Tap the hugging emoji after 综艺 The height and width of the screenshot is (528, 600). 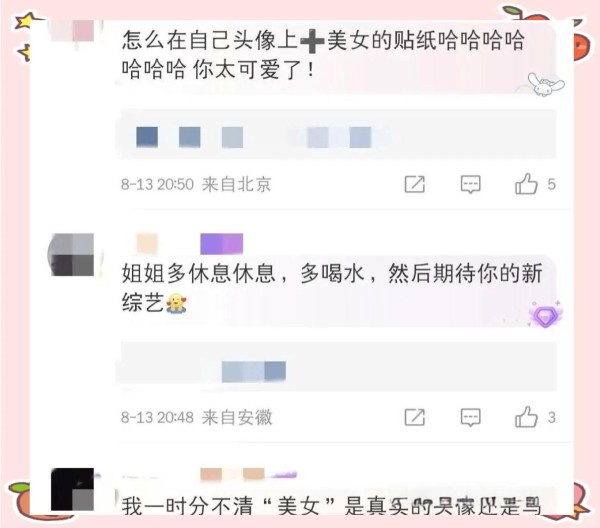tap(176, 303)
